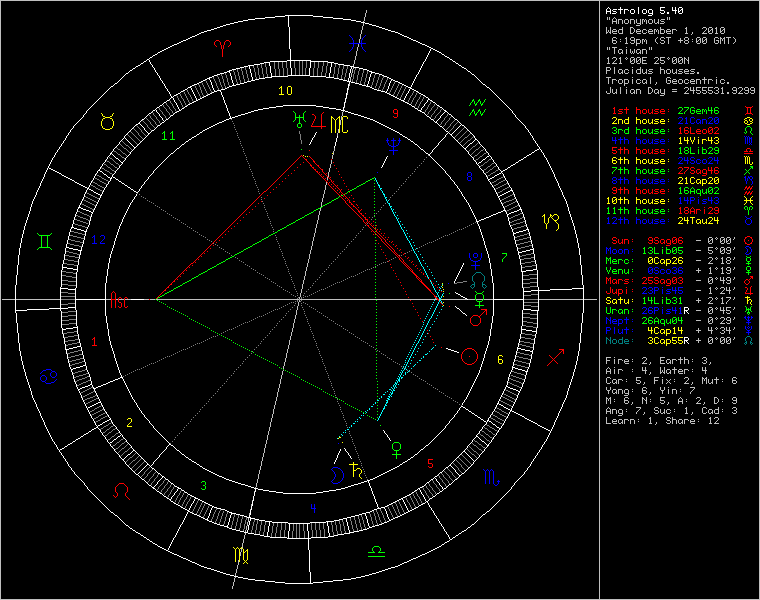Click house number 5 in the wheel

click(430, 464)
